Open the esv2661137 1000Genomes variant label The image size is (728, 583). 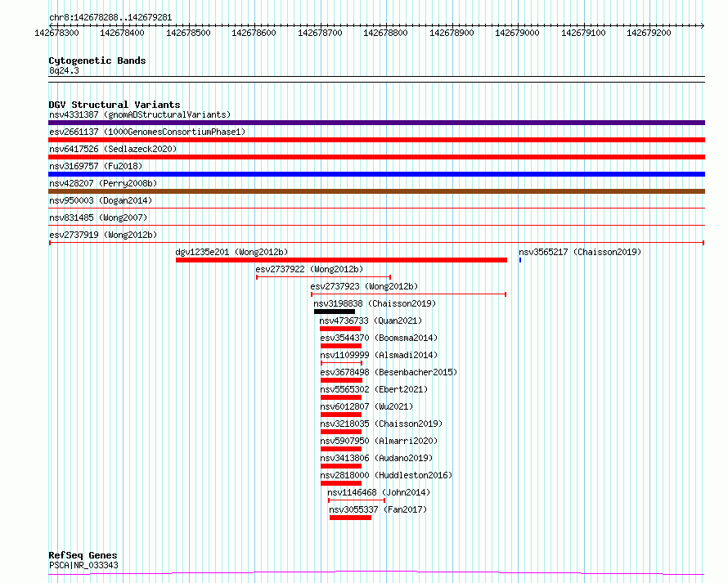[x=147, y=132]
